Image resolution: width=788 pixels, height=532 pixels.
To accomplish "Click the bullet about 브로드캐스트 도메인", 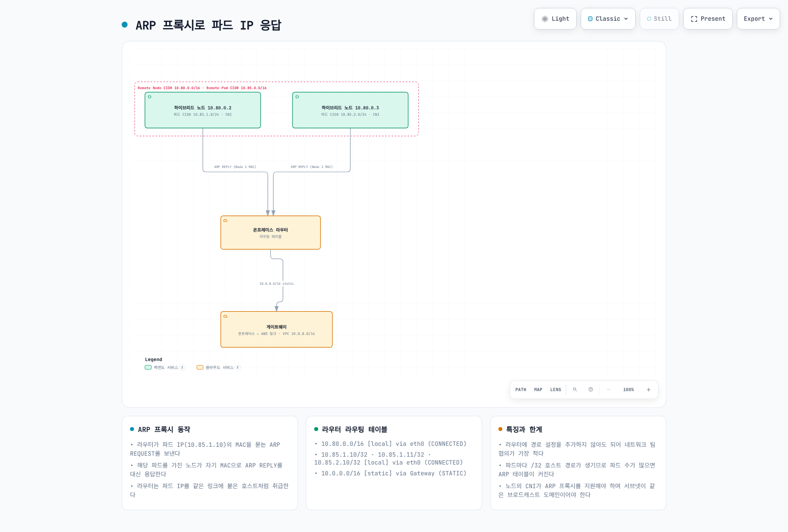I will click(577, 490).
